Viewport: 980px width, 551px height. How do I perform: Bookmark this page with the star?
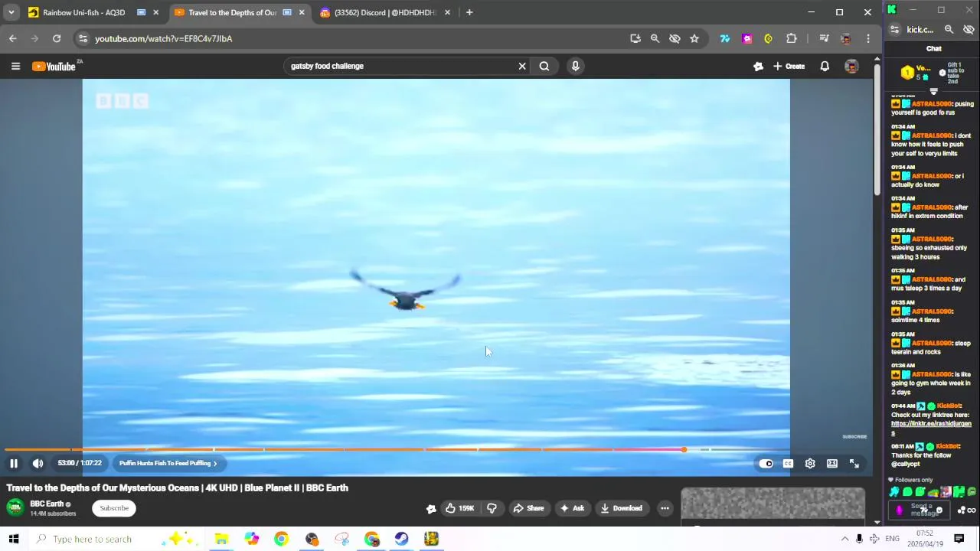click(x=694, y=38)
